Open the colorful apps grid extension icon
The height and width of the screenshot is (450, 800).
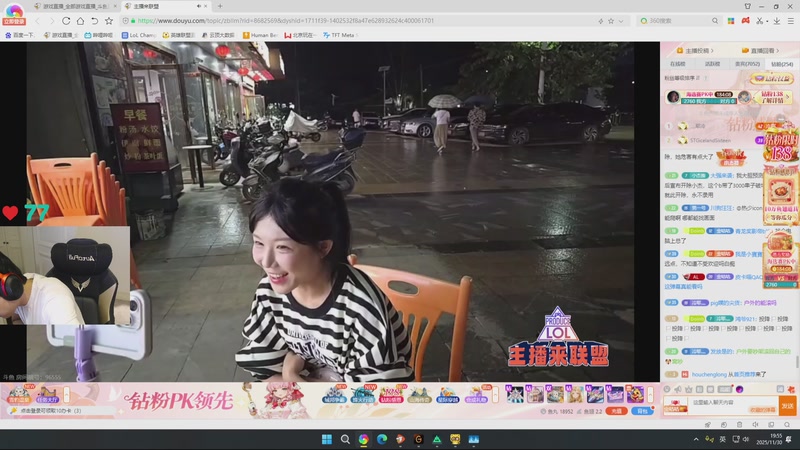pyautogui.click(x=731, y=21)
